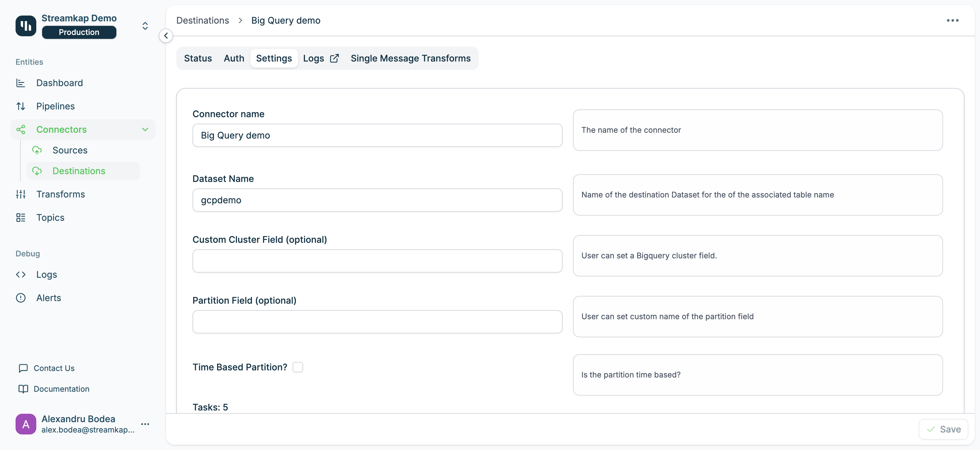Click the Topics list icon
This screenshot has width=980, height=450.
click(20, 218)
